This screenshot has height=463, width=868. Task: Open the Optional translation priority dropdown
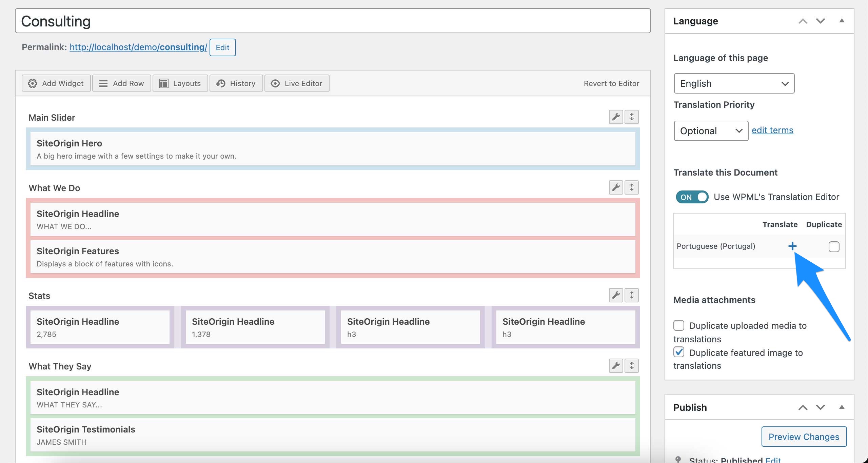[x=711, y=131]
